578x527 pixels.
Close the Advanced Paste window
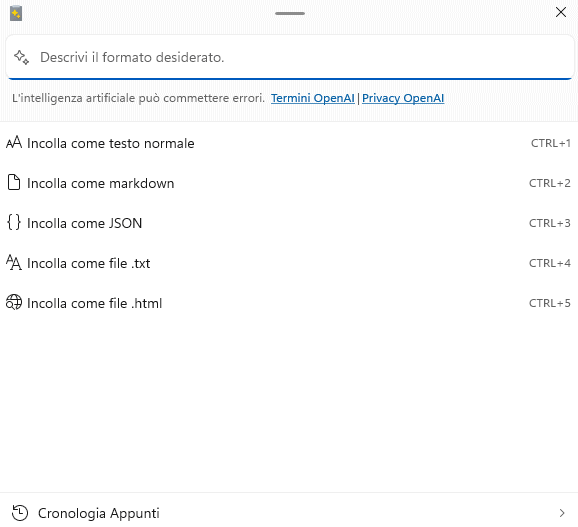tap(561, 12)
